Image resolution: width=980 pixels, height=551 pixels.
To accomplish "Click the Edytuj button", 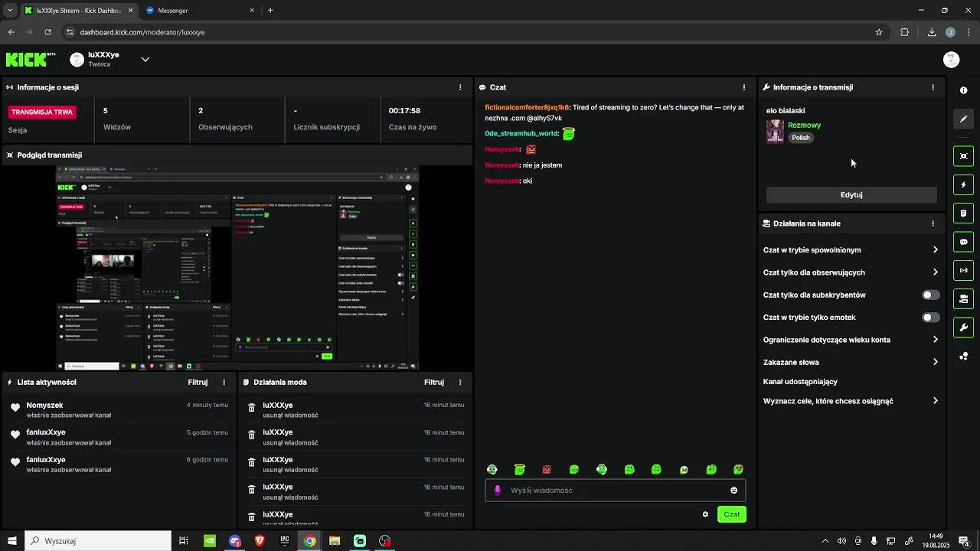I will click(x=851, y=194).
